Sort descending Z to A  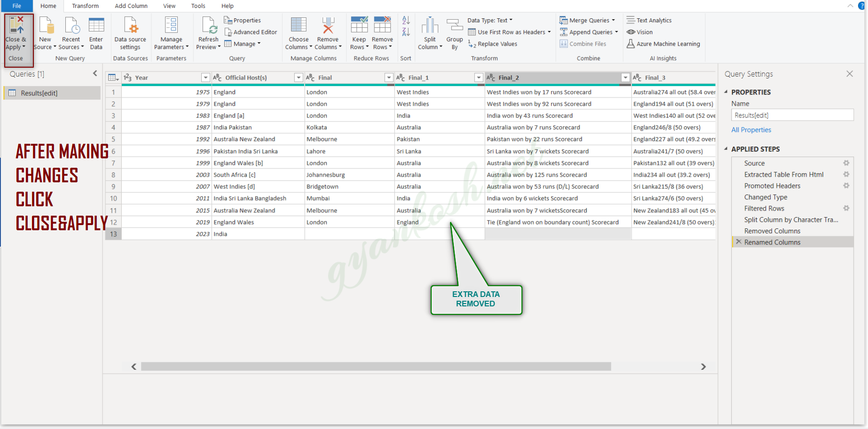[x=406, y=32]
